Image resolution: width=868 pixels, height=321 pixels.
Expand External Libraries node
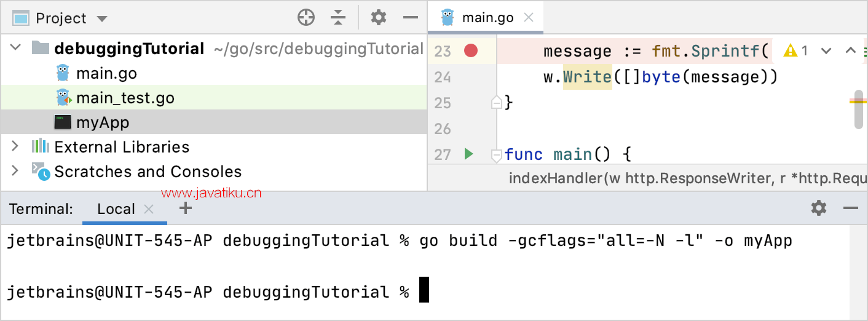pyautogui.click(x=15, y=146)
